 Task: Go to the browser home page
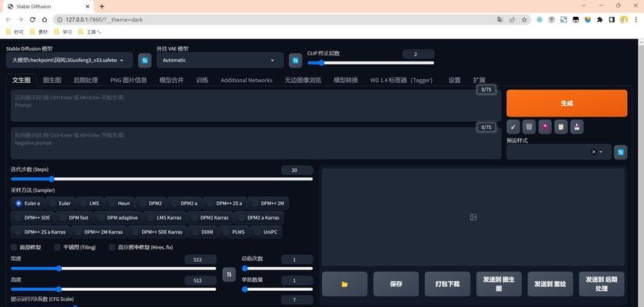click(45, 19)
